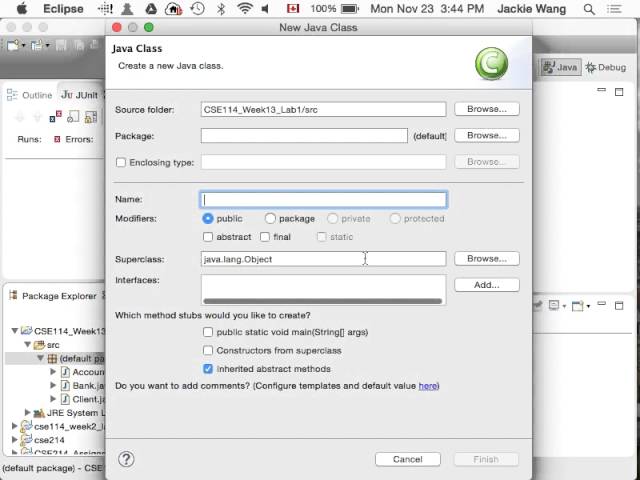Image resolution: width=640 pixels, height=480 pixels.
Task: Browse for Package
Action: (x=487, y=136)
